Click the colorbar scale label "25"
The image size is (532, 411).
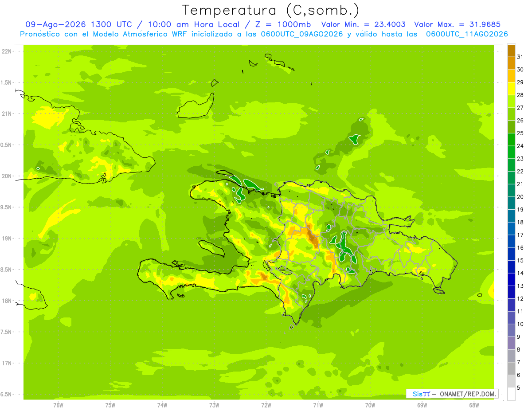click(x=520, y=133)
